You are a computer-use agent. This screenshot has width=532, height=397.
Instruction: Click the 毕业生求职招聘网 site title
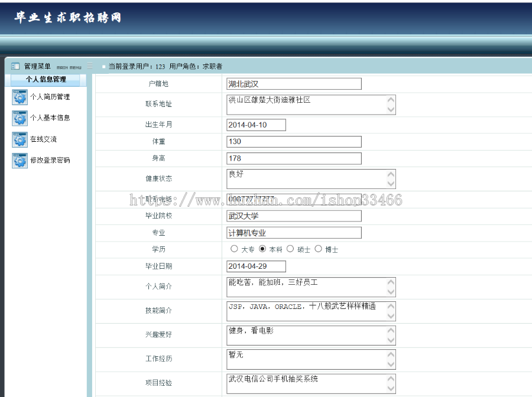(68, 17)
